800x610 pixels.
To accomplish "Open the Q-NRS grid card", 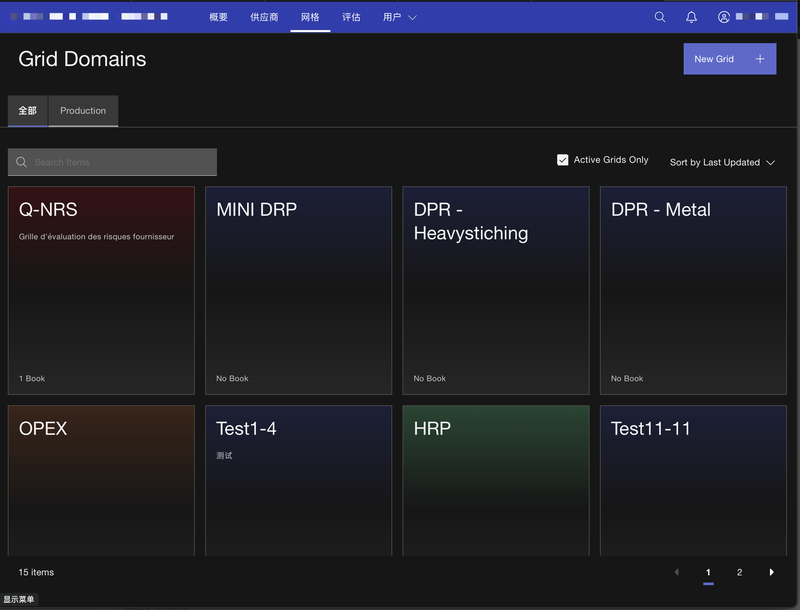I will [x=101, y=290].
